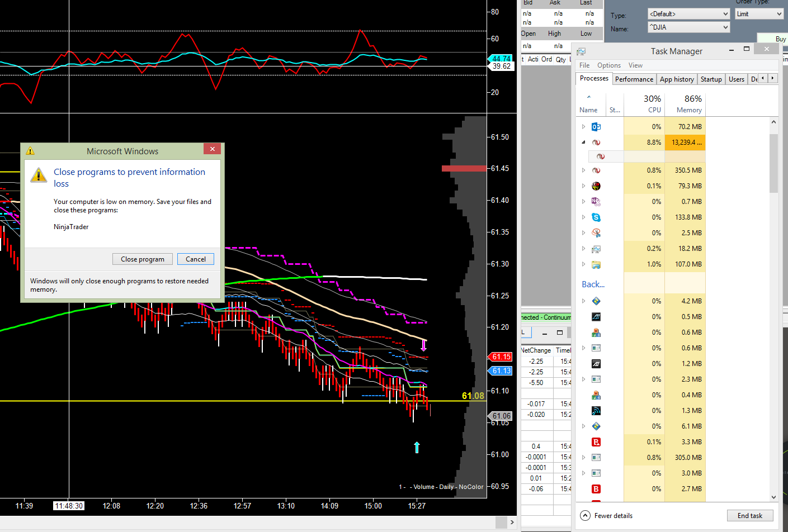Expand the Skype process row

(x=583, y=217)
